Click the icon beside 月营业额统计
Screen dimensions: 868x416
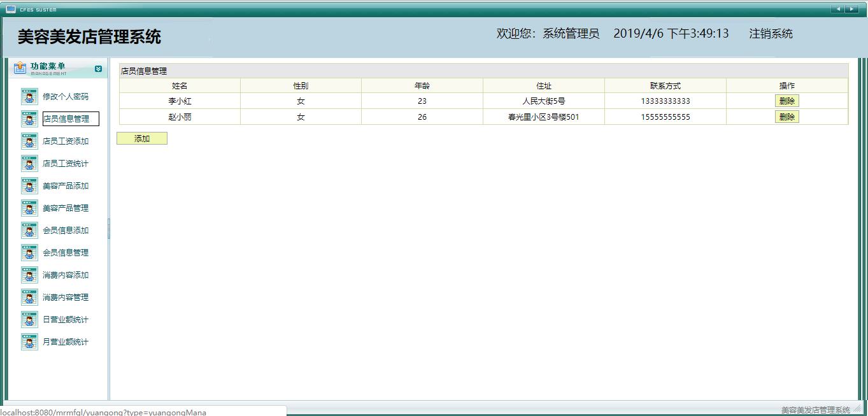point(29,342)
